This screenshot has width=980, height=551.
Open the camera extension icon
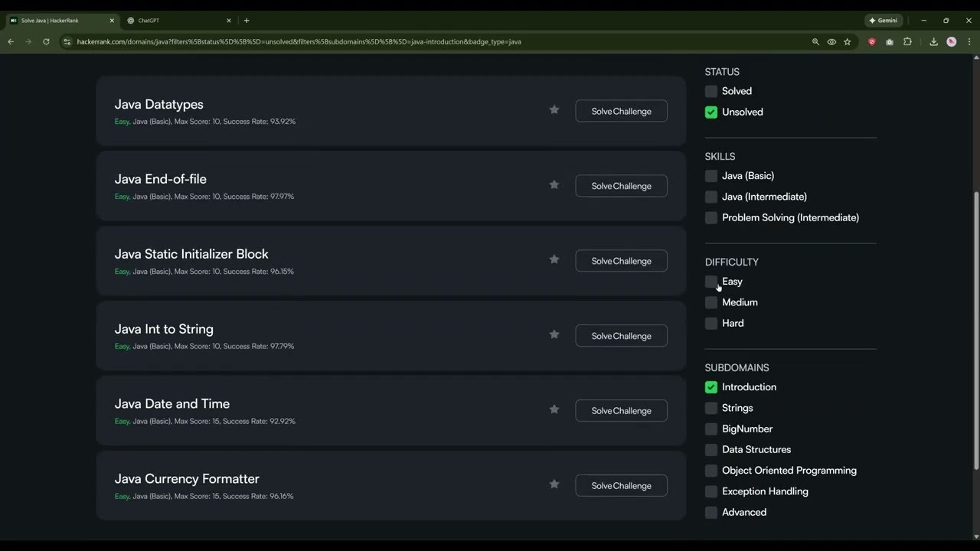point(889,41)
